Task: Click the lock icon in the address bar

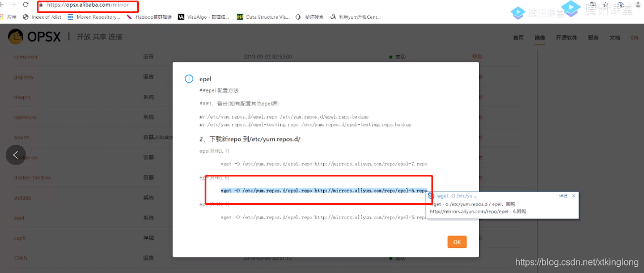Action: point(41,5)
